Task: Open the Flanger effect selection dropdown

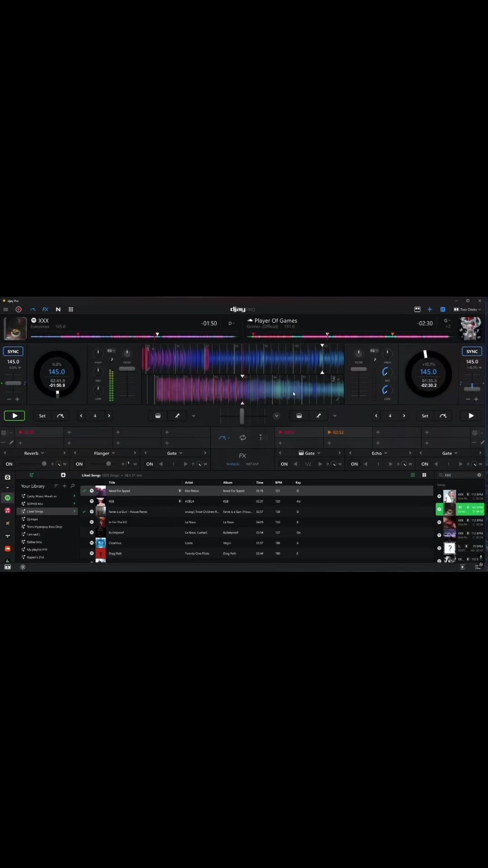Action: [104, 453]
